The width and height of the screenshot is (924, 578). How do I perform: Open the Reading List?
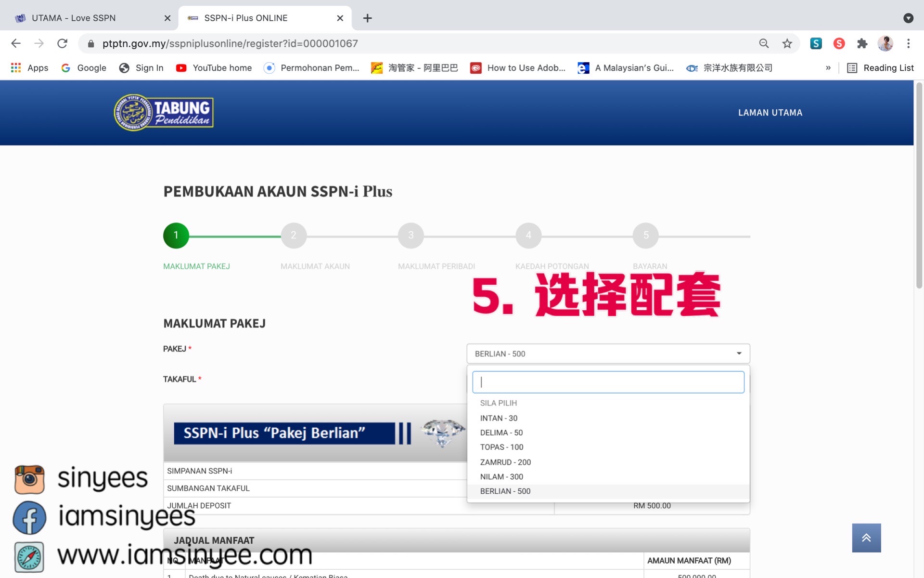point(880,68)
